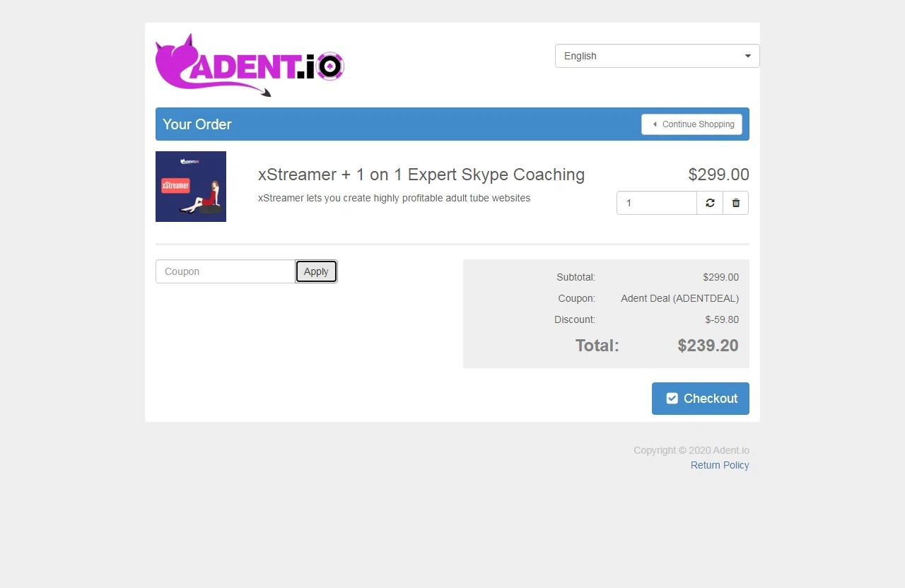The image size is (905, 588).
Task: Click the $299.00 item price
Action: (x=718, y=175)
